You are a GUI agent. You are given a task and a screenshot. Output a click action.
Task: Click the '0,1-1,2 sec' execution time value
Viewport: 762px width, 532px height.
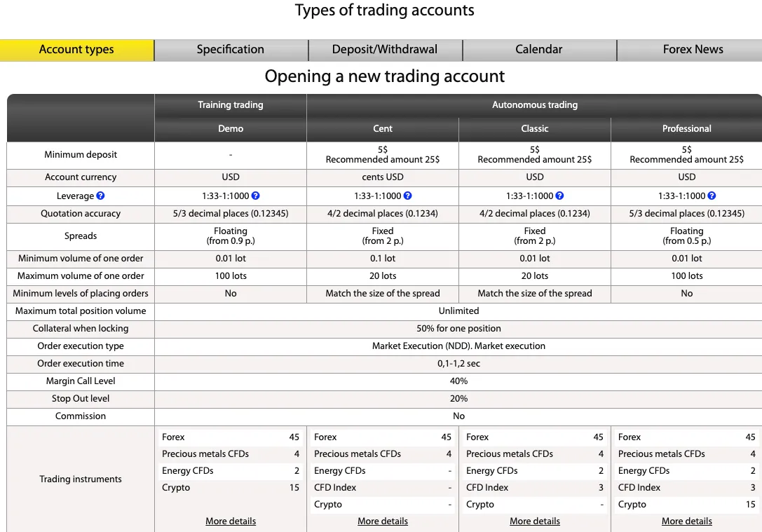click(458, 363)
